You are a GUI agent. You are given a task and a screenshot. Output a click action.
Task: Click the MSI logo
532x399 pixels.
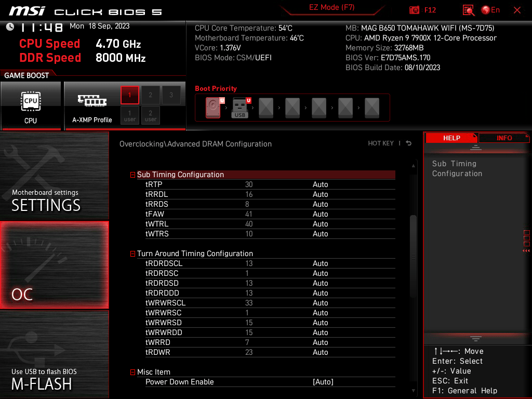tap(27, 11)
